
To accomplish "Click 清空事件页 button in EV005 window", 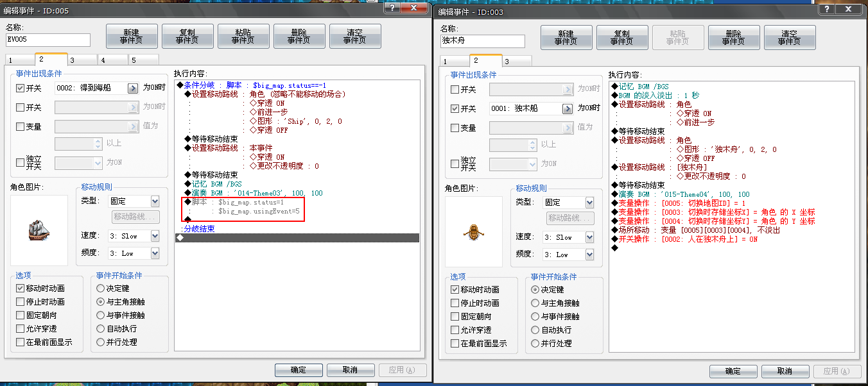I will click(355, 36).
